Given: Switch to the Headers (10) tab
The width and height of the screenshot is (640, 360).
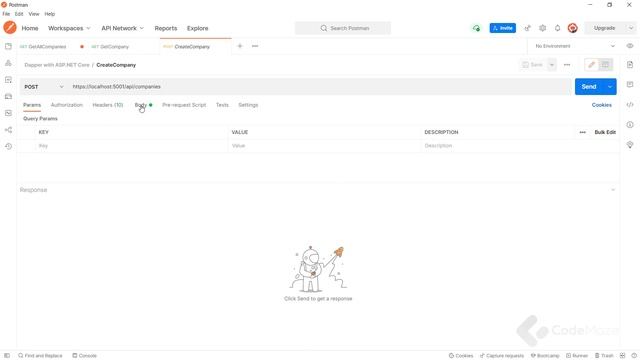Looking at the screenshot, I should (108, 105).
